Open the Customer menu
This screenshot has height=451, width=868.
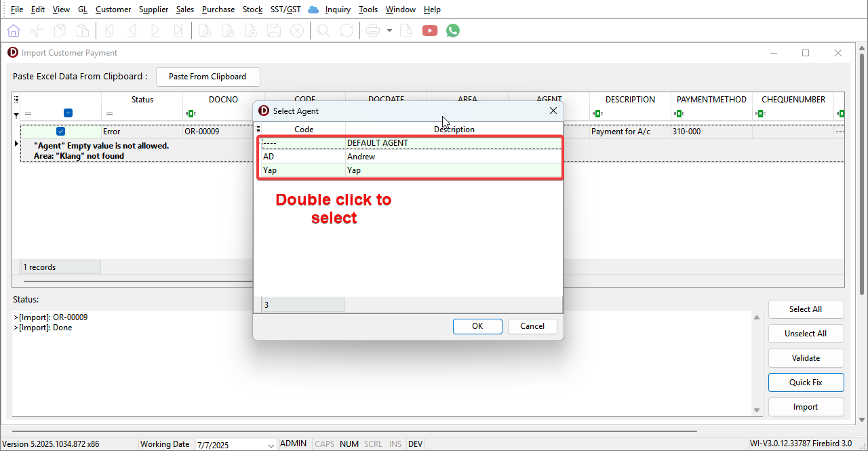click(113, 9)
